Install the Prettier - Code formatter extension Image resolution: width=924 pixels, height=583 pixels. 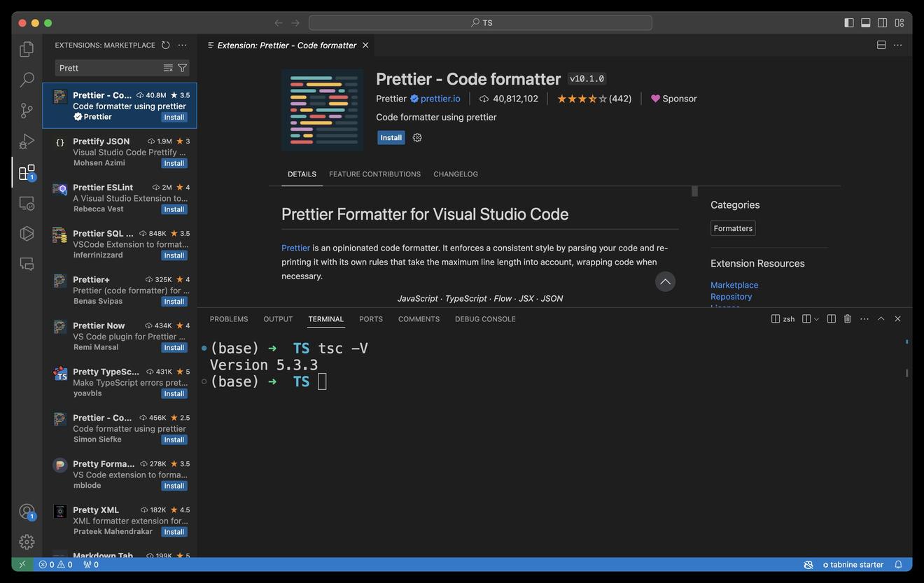pyautogui.click(x=391, y=138)
